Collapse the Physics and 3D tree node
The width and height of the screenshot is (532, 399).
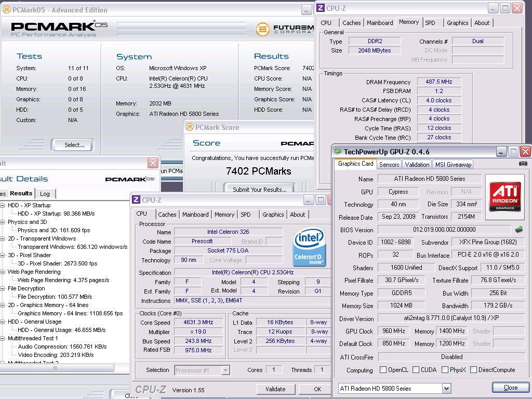coord(3,222)
